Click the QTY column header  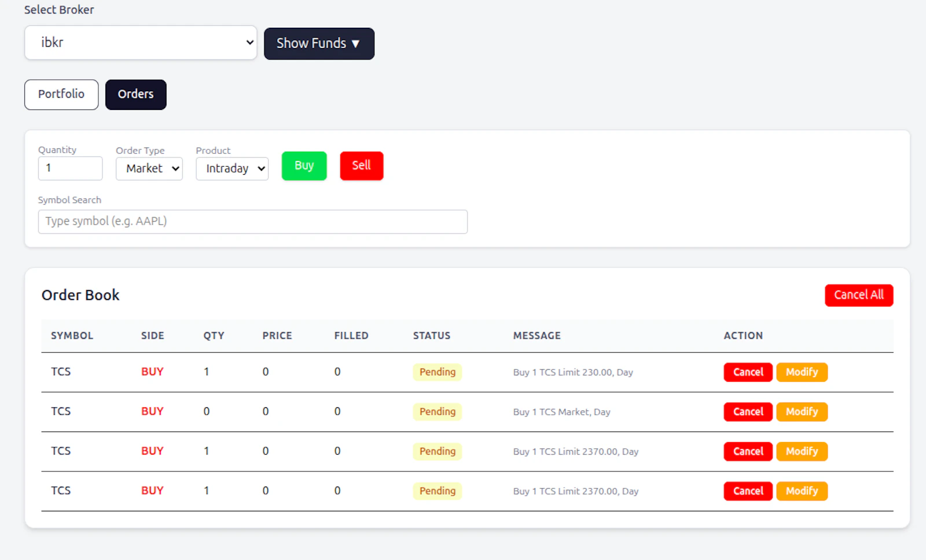pos(214,336)
